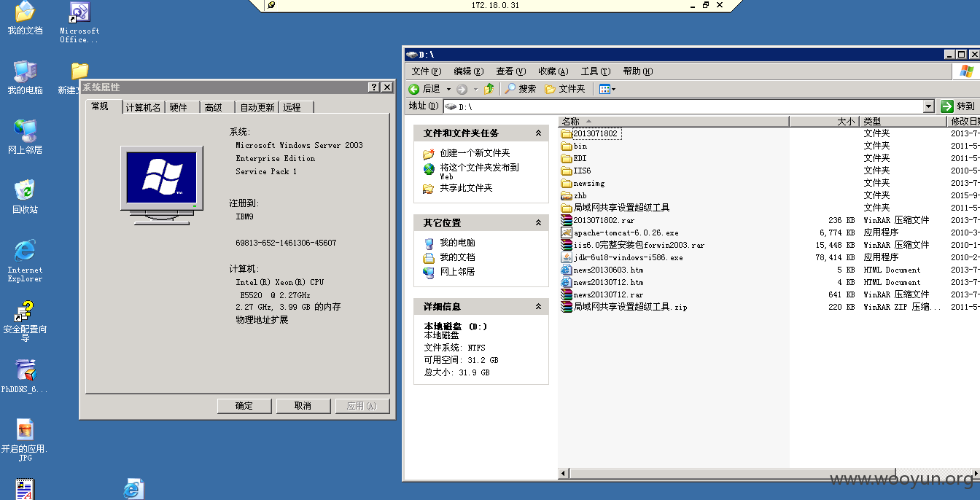Select 局域网共享设置超级工具.zip file
The width and height of the screenshot is (980, 500).
[x=624, y=307]
